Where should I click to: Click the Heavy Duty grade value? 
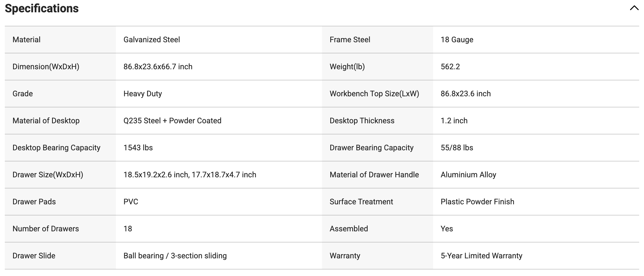(x=143, y=94)
